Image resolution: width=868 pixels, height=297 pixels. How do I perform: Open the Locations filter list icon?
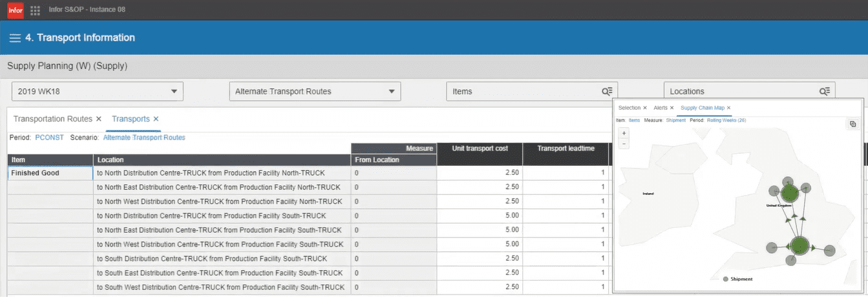point(825,92)
